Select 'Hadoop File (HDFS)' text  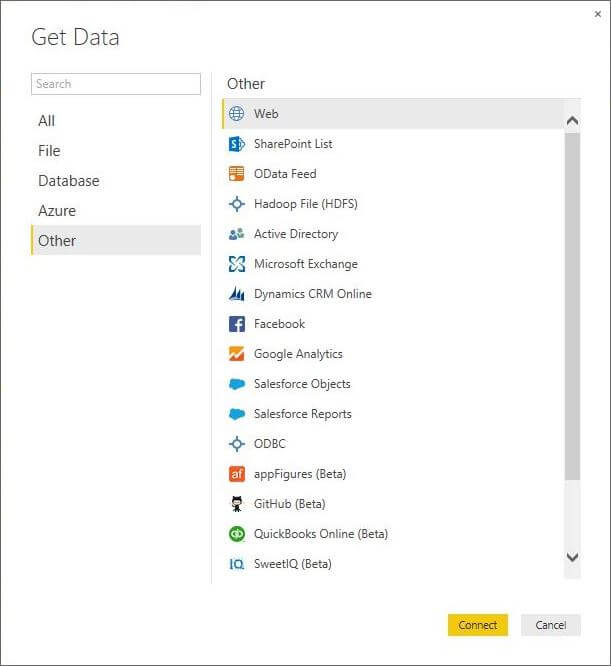305,204
